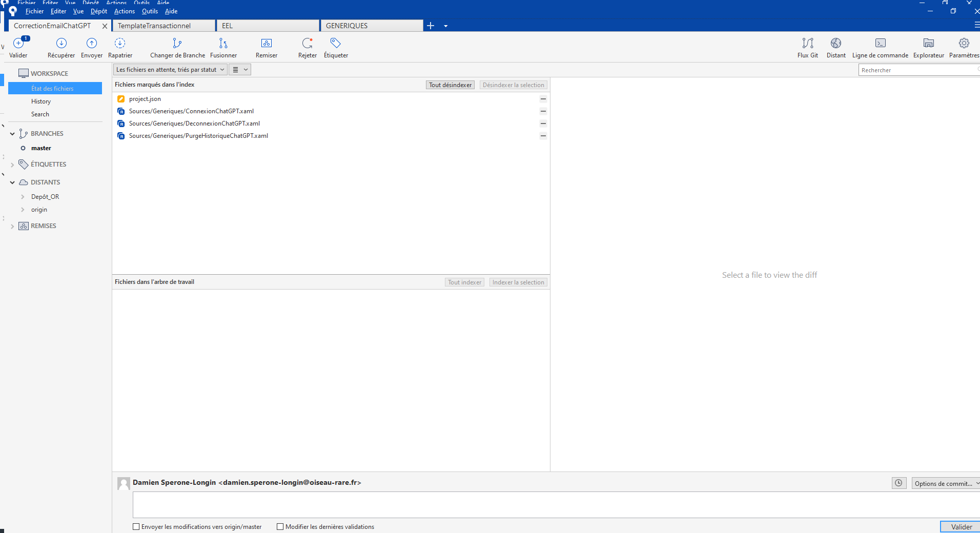Open the Changer de Branche tool
The height and width of the screenshot is (533, 980).
click(177, 44)
